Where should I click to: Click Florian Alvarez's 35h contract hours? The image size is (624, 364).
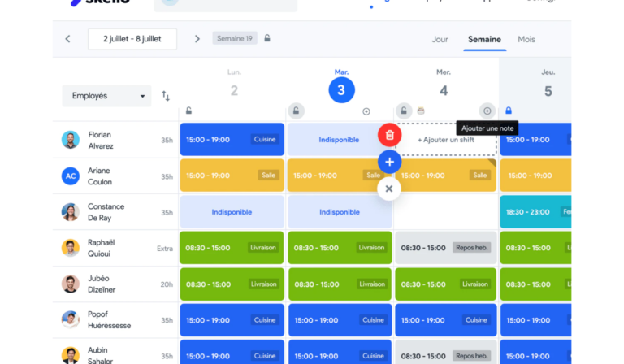167,140
